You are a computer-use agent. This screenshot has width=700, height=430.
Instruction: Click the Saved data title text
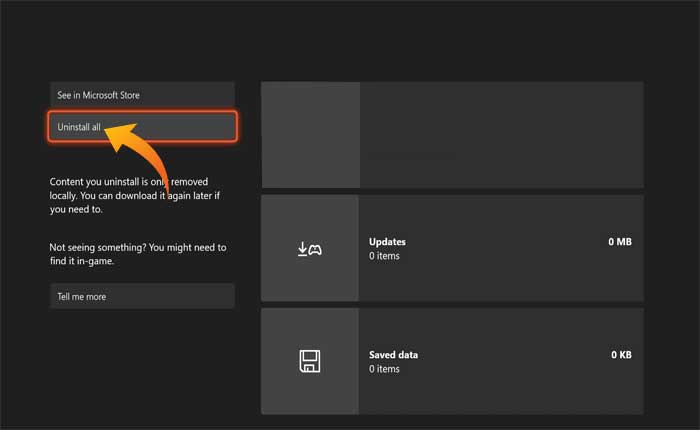393,355
